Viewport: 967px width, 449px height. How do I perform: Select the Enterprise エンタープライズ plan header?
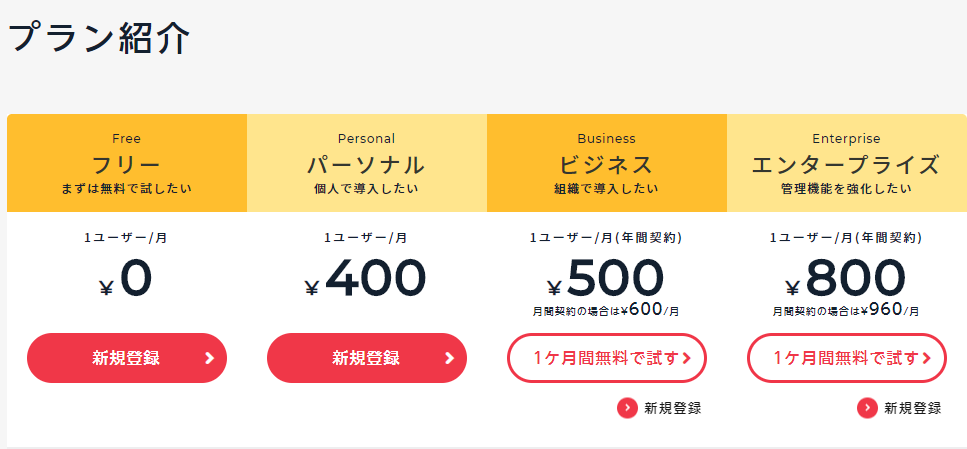[847, 163]
